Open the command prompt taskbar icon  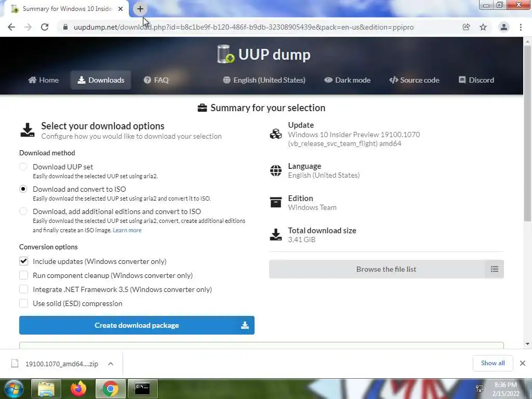tap(142, 389)
